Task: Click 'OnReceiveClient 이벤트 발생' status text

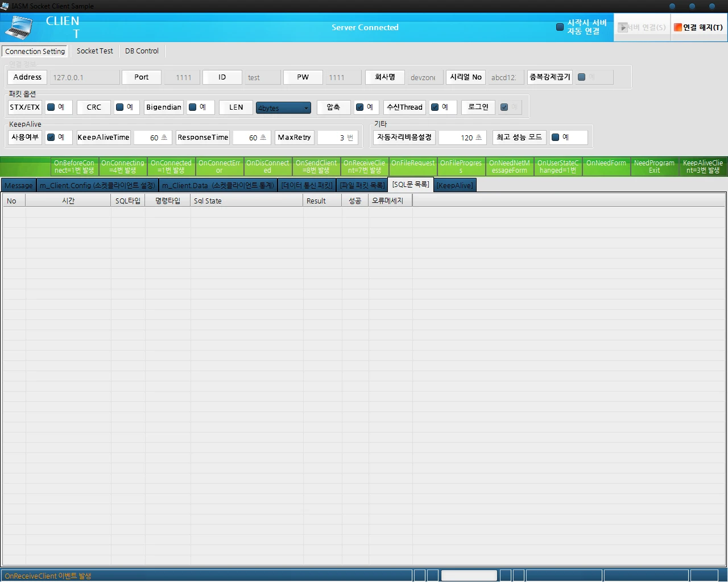Action: click(x=48, y=576)
